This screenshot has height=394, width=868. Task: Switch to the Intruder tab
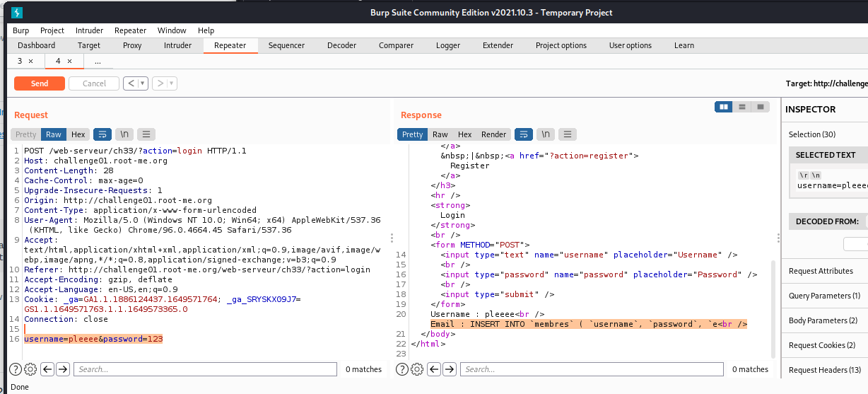point(177,45)
